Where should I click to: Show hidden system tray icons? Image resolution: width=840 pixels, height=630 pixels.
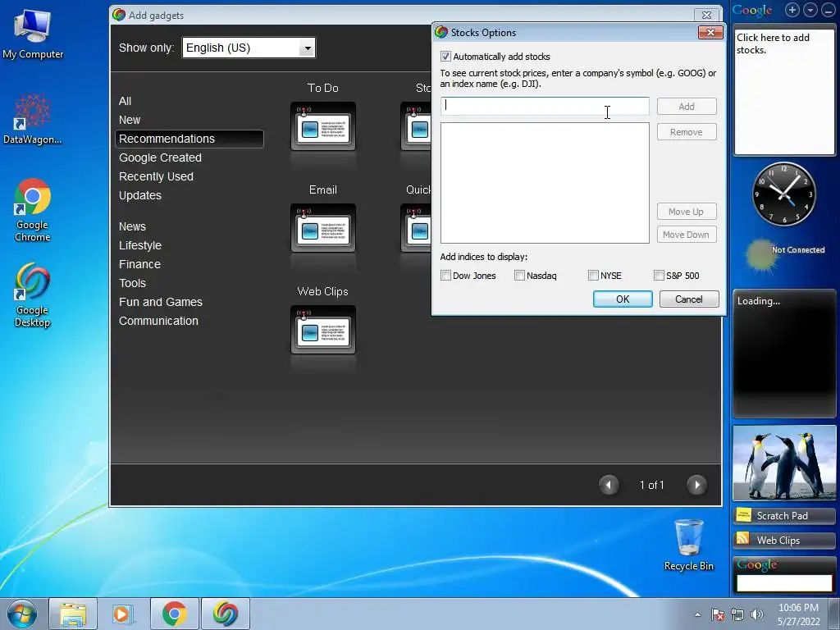(x=697, y=614)
